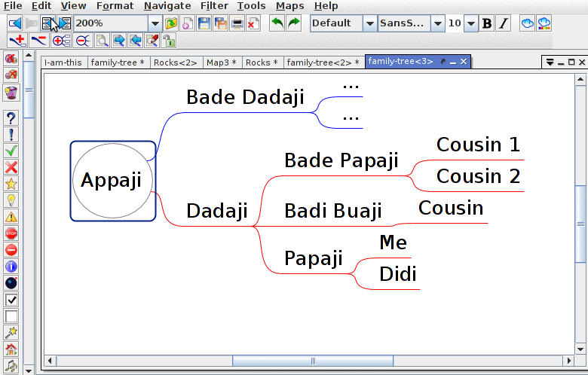Add the question mark icon to node

click(11, 117)
